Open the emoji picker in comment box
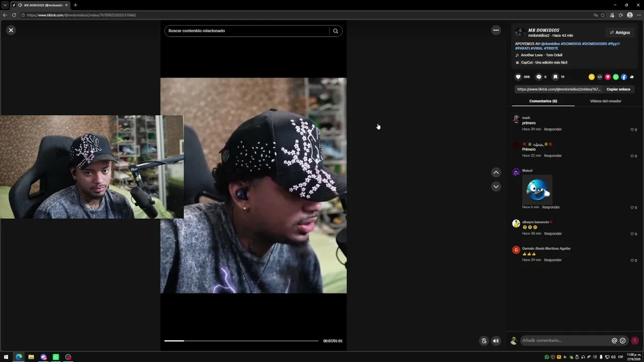Image resolution: width=644 pixels, height=362 pixels. [x=623, y=340]
